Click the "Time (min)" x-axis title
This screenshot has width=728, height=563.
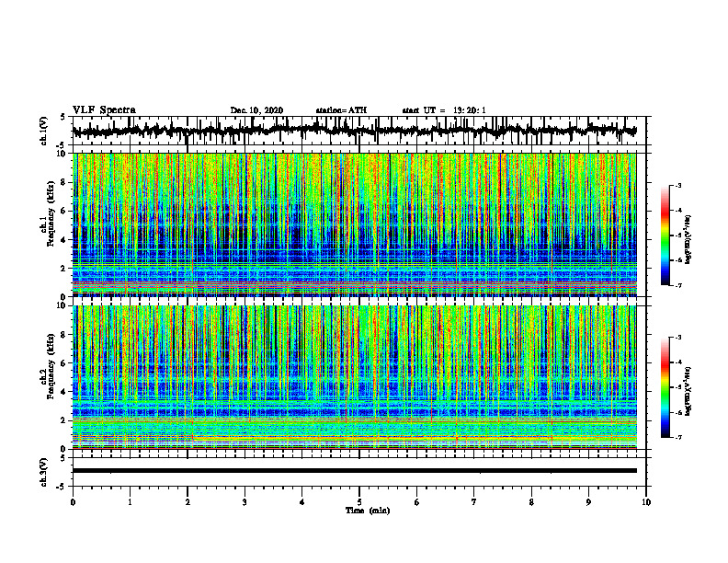[368, 511]
